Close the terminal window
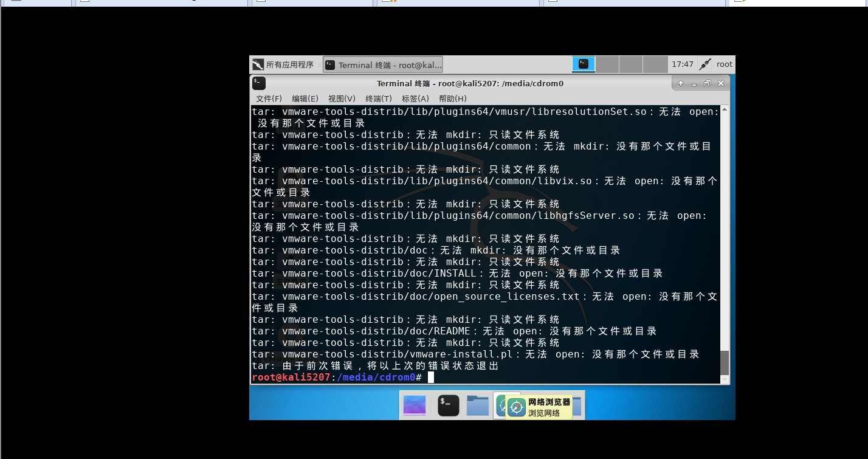This screenshot has height=459, width=868. (722, 83)
